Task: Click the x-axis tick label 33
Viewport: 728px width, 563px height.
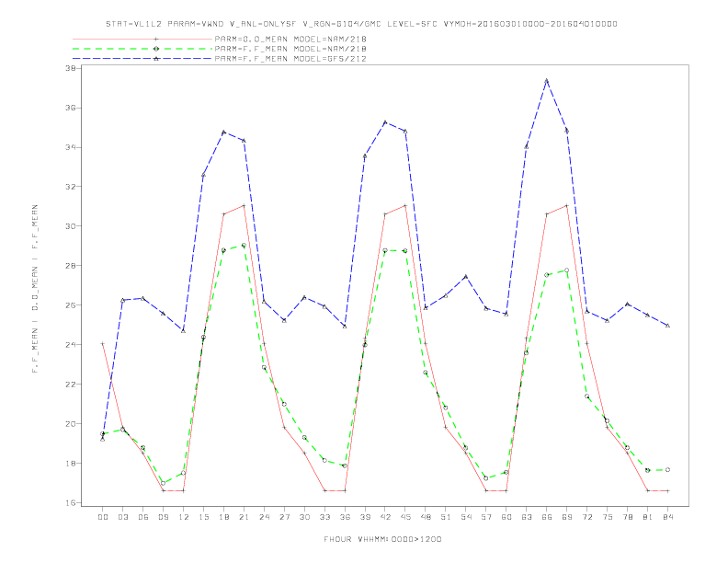Action: click(324, 517)
